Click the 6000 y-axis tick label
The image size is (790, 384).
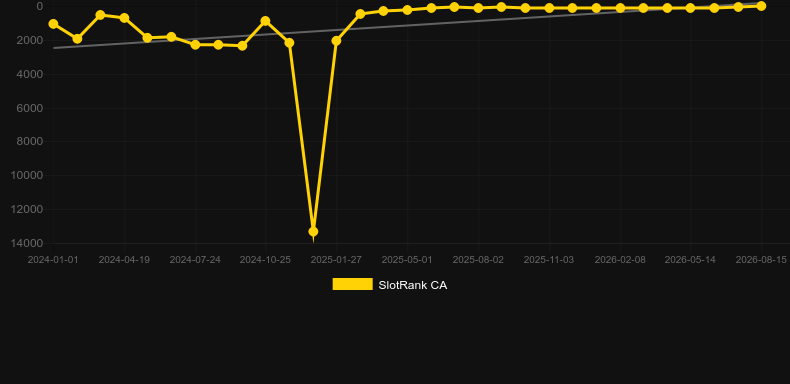pos(30,108)
